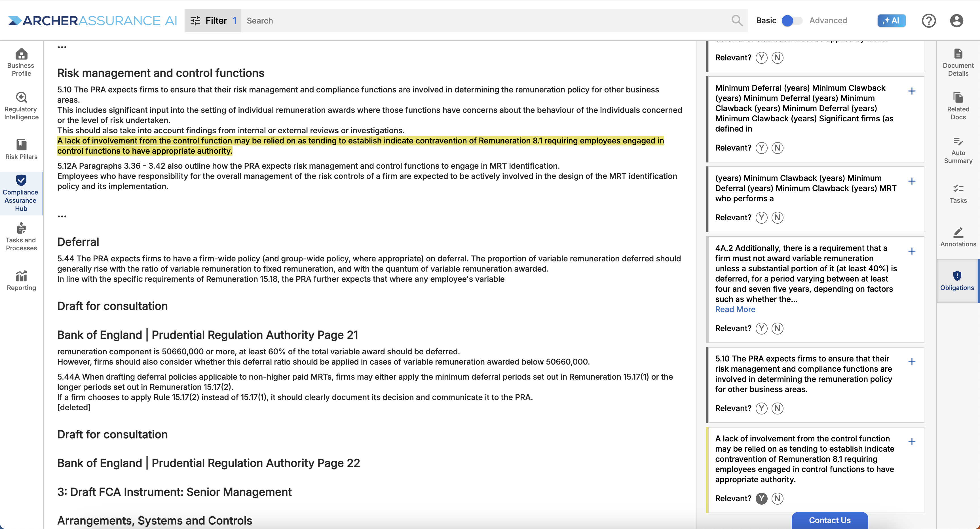Mark 4A.2 obligation as not relevant N
Image resolution: width=980 pixels, height=529 pixels.
777,329
